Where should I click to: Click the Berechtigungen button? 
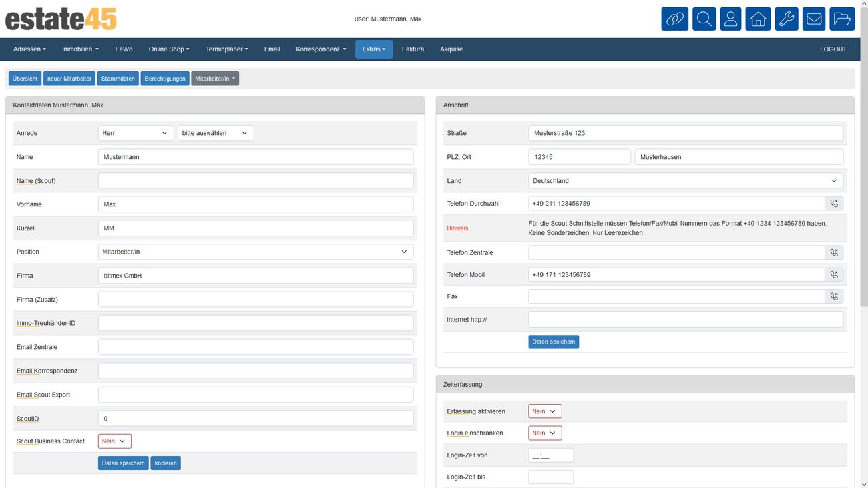tap(165, 79)
